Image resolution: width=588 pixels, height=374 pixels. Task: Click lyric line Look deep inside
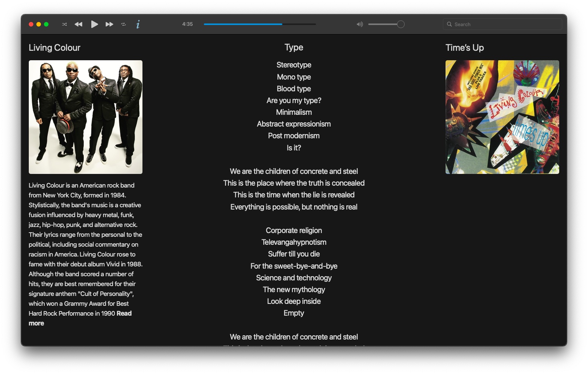[x=294, y=301]
